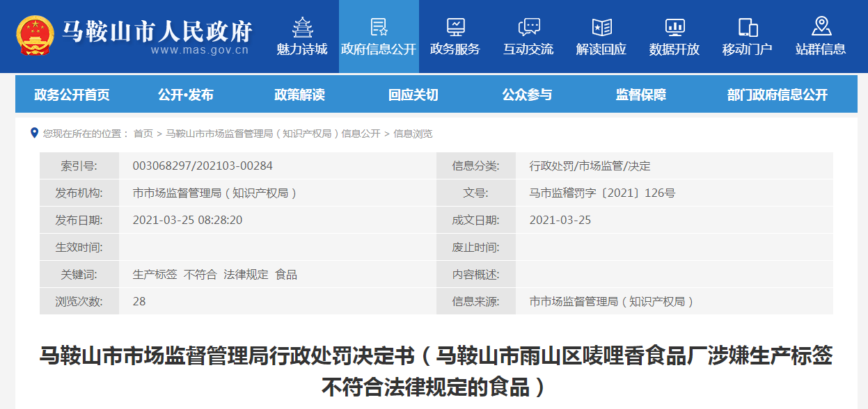Select classification 行政处罚/市场监管/决定
This screenshot has height=409, width=868.
[590, 166]
